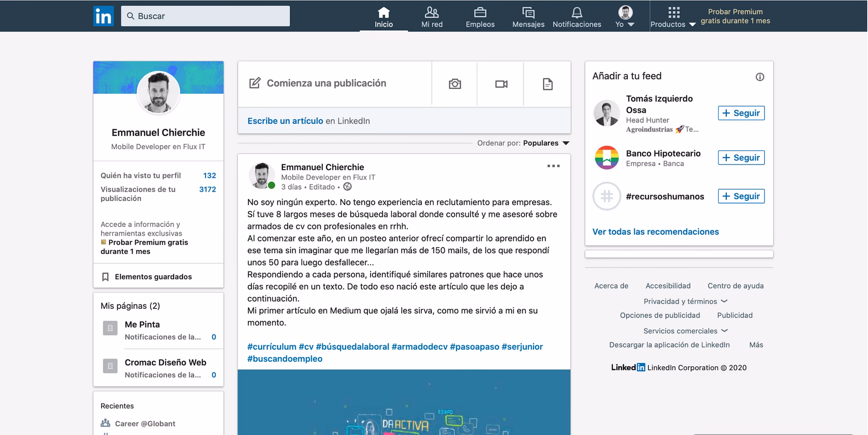
Task: Open Elementos guardados via the bookmark icon
Action: (105, 276)
